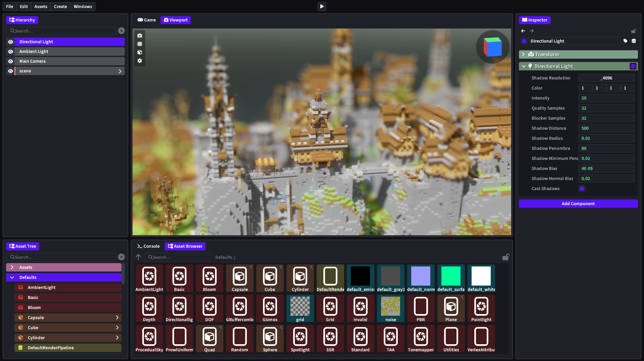Hide the Directional Light in the Hierarchy
This screenshot has width=644, height=361.
(x=11, y=42)
